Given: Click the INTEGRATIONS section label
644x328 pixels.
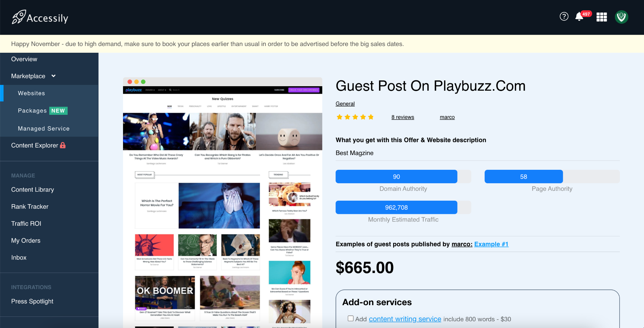Looking at the screenshot, I should coord(31,287).
